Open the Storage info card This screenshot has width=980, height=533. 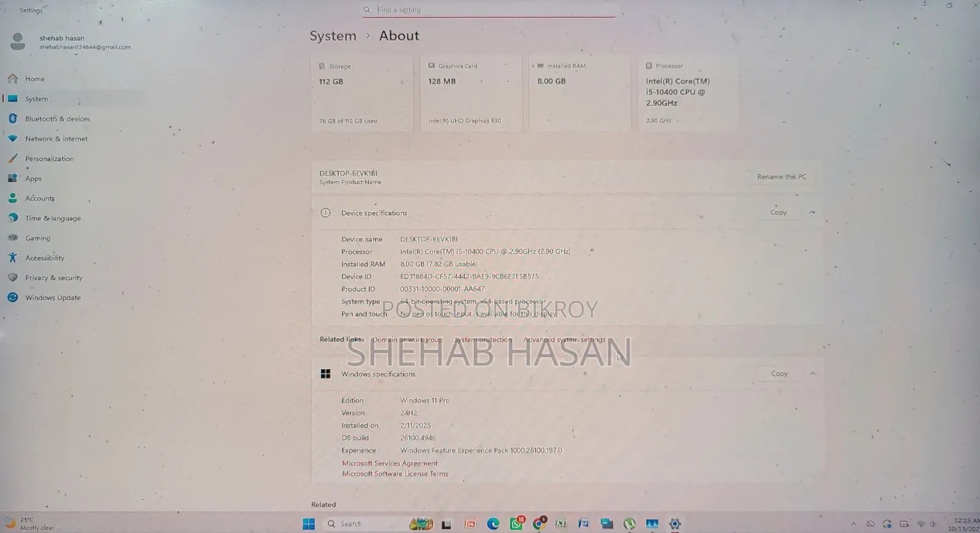tap(362, 93)
